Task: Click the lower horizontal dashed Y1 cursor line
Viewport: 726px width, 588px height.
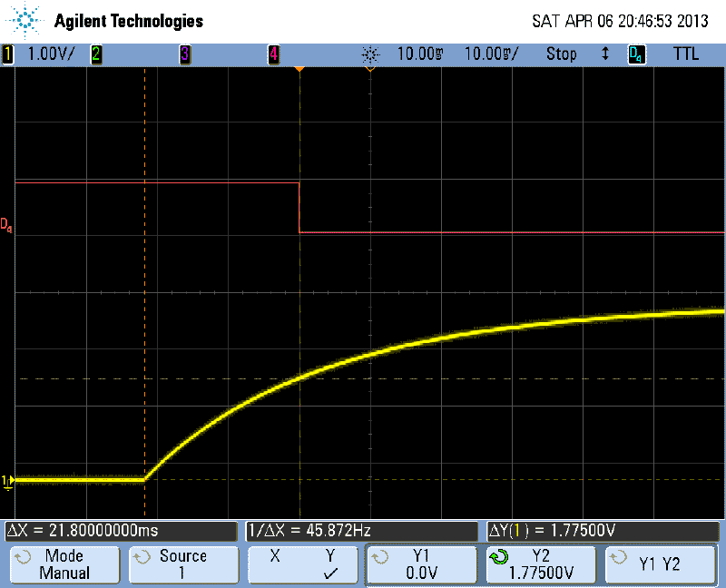Action: [x=370, y=480]
